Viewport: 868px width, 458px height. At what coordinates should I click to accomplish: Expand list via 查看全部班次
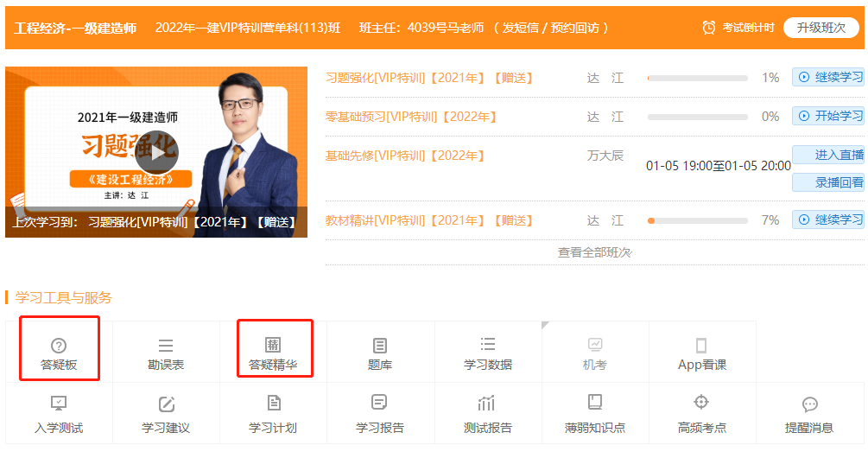594,252
